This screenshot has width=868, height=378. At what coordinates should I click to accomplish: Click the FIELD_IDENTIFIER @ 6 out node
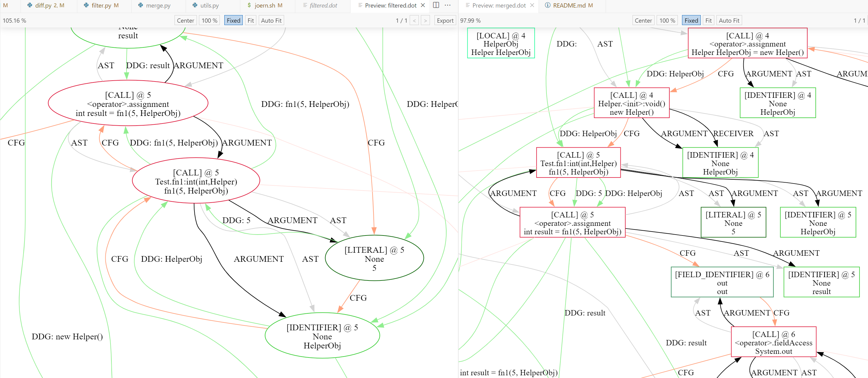(x=722, y=282)
